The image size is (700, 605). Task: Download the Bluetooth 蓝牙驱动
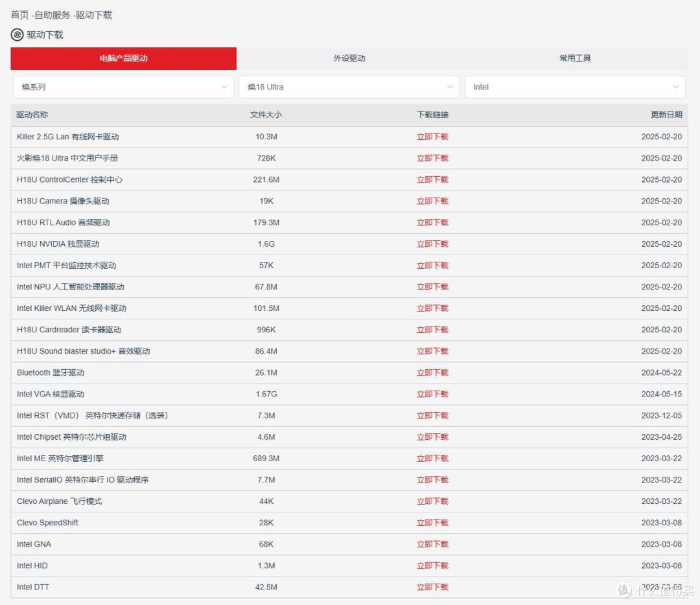[432, 372]
